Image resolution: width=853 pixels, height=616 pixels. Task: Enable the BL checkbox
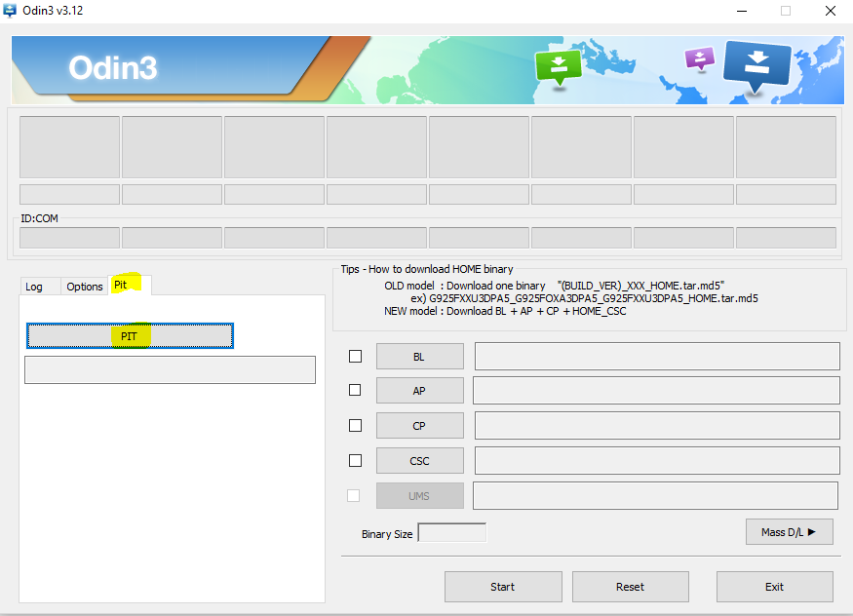point(355,356)
